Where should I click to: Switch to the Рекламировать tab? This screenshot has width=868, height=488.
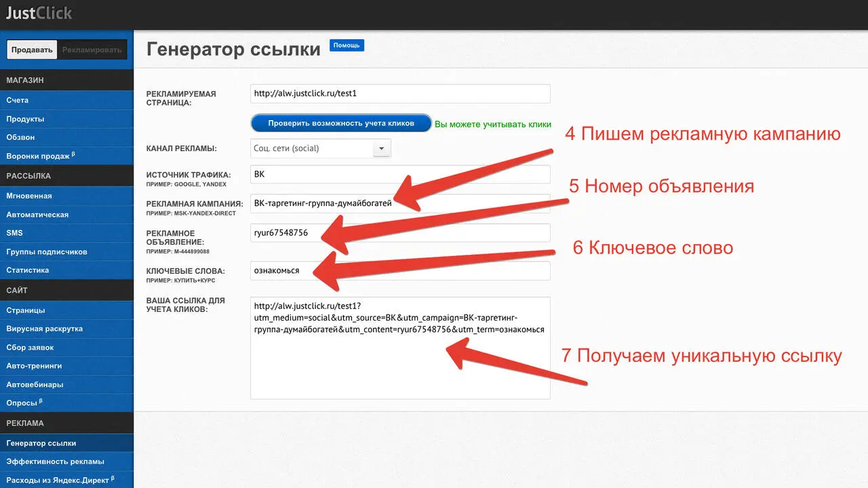pyautogui.click(x=92, y=49)
